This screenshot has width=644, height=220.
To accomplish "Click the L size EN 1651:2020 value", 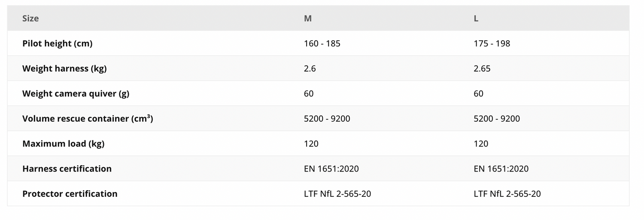I will pyautogui.click(x=501, y=169).
